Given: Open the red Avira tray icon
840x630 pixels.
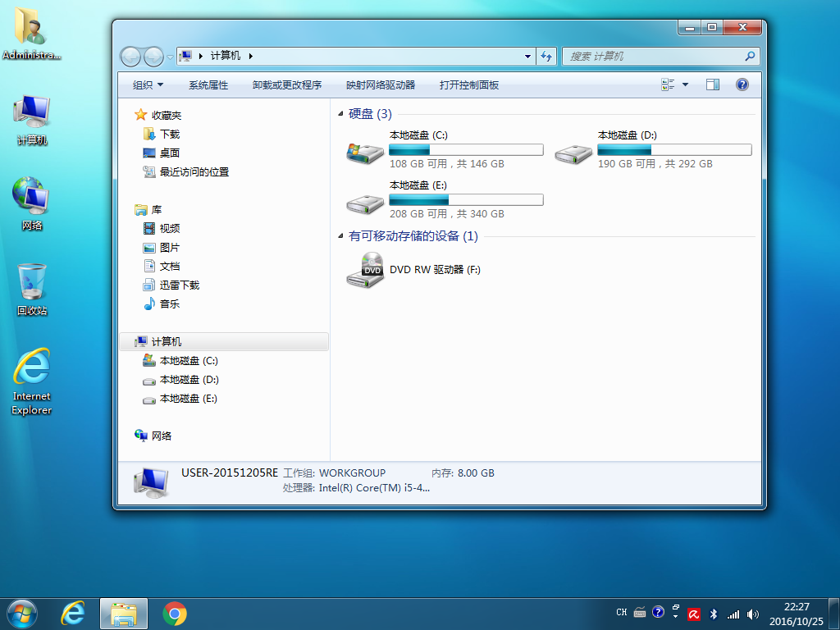Looking at the screenshot, I should coord(694,614).
